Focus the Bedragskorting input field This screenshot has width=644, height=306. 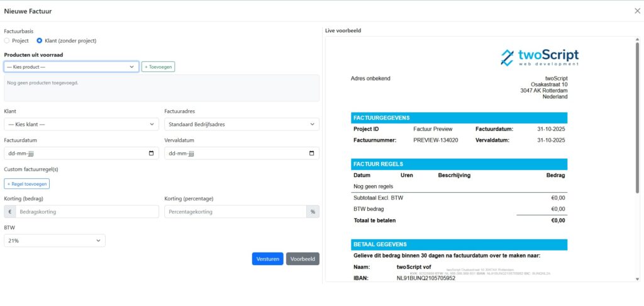pos(87,212)
